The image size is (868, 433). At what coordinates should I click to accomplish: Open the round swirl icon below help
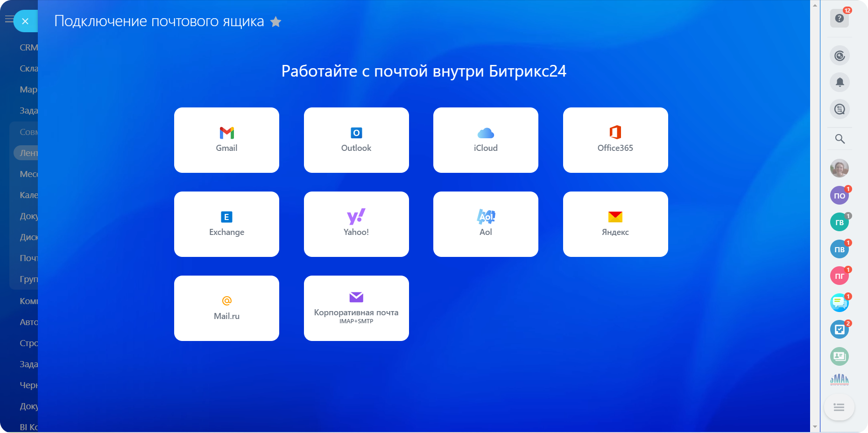coord(840,56)
